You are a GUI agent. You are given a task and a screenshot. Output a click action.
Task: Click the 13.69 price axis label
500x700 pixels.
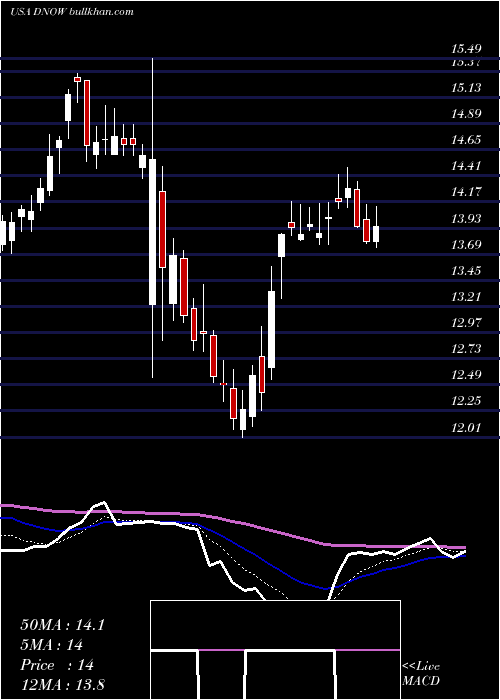[467, 245]
